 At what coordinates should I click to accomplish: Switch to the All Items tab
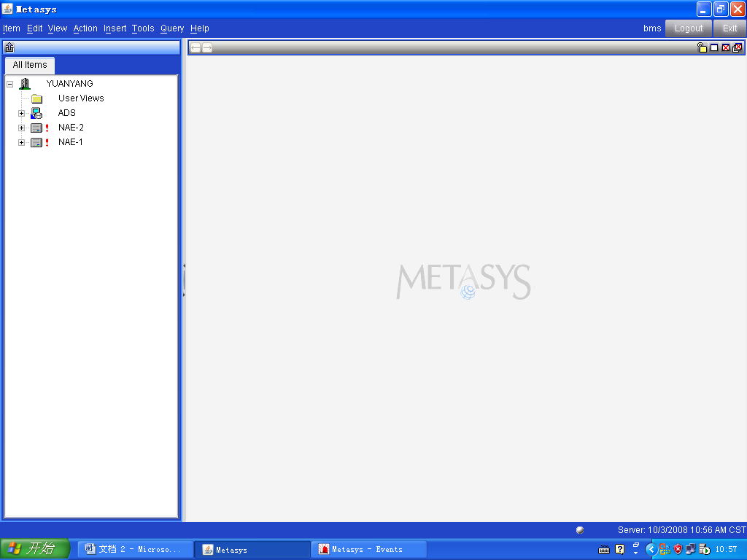pyautogui.click(x=30, y=65)
